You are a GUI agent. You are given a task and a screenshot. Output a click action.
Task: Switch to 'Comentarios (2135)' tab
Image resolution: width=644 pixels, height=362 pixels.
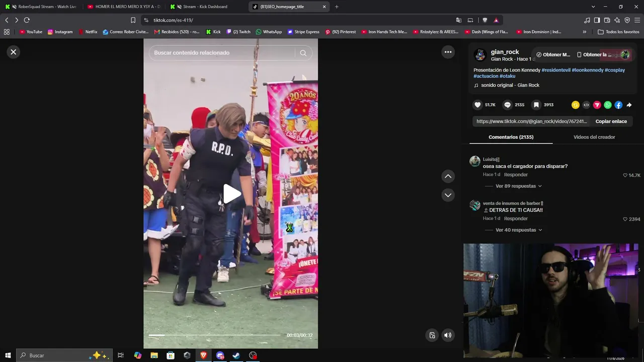click(x=511, y=137)
